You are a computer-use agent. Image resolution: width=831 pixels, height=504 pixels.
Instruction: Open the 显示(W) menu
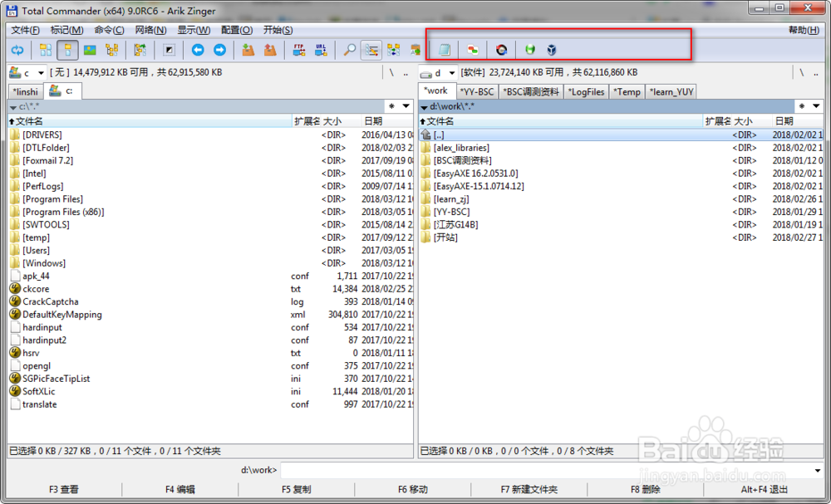tap(194, 30)
